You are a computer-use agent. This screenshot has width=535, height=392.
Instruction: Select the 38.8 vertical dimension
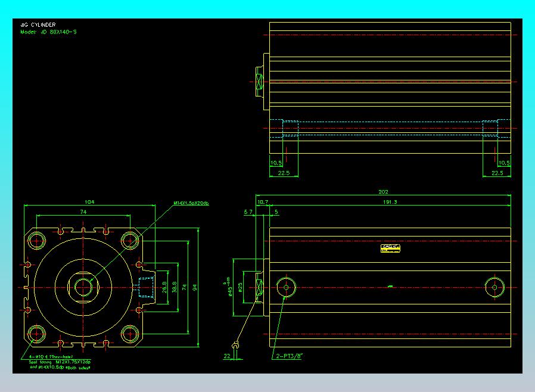[x=175, y=287]
